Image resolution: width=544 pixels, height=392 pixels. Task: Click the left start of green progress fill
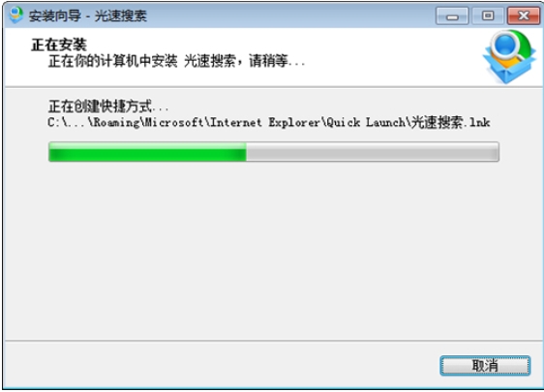click(53, 152)
